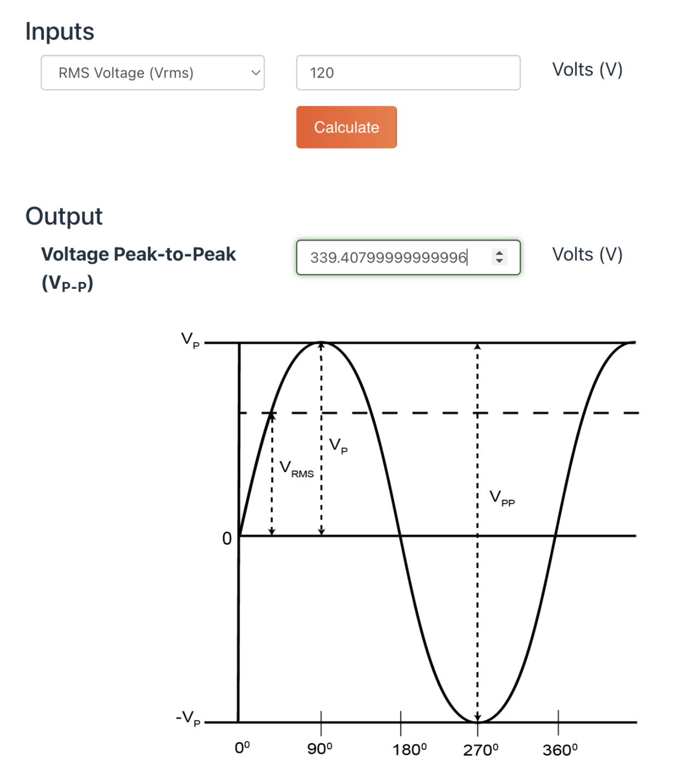This screenshot has width=700, height=776.
Task: Decrement the output value with the down stepper arrow
Action: click(x=499, y=261)
